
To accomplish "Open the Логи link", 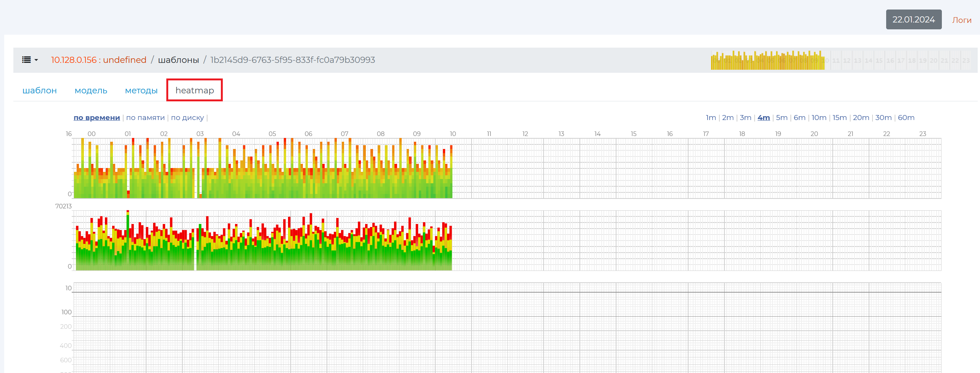I will pos(961,20).
